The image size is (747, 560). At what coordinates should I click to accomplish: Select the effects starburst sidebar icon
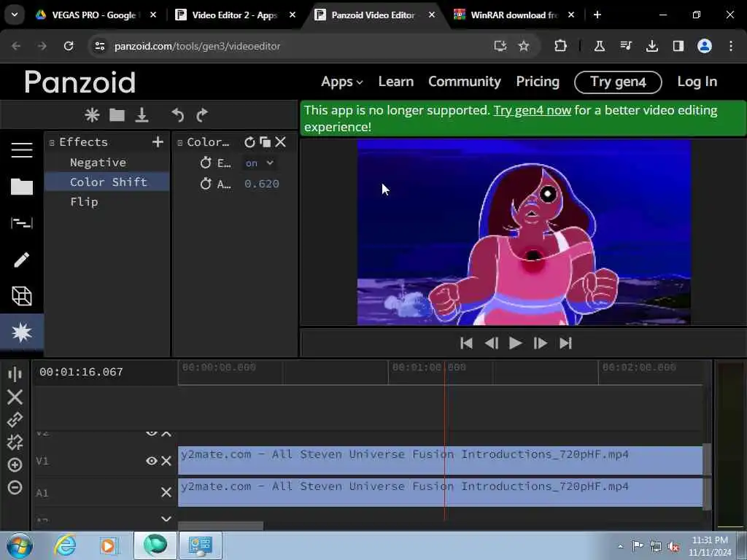coord(22,332)
